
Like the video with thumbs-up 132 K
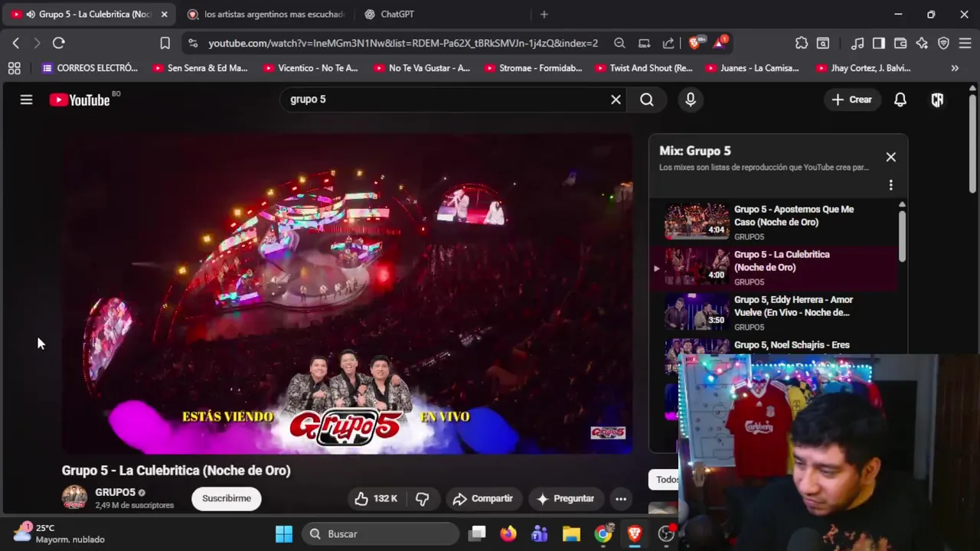click(x=376, y=498)
